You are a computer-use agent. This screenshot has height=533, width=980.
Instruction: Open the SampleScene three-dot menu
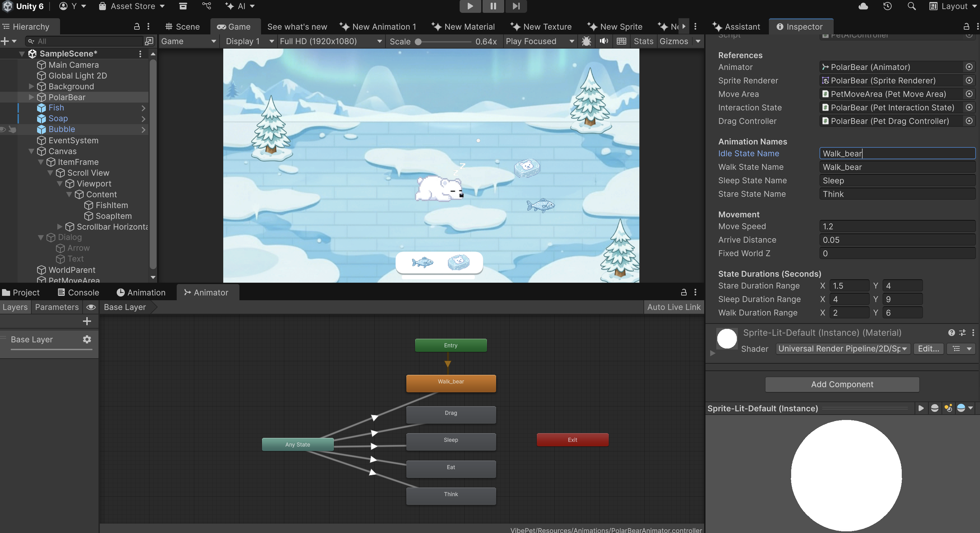[x=140, y=54]
